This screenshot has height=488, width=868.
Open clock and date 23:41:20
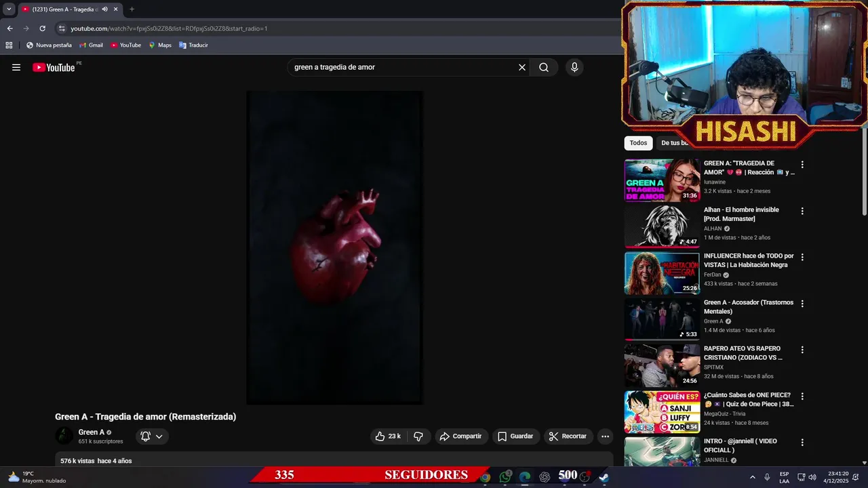[835, 477]
